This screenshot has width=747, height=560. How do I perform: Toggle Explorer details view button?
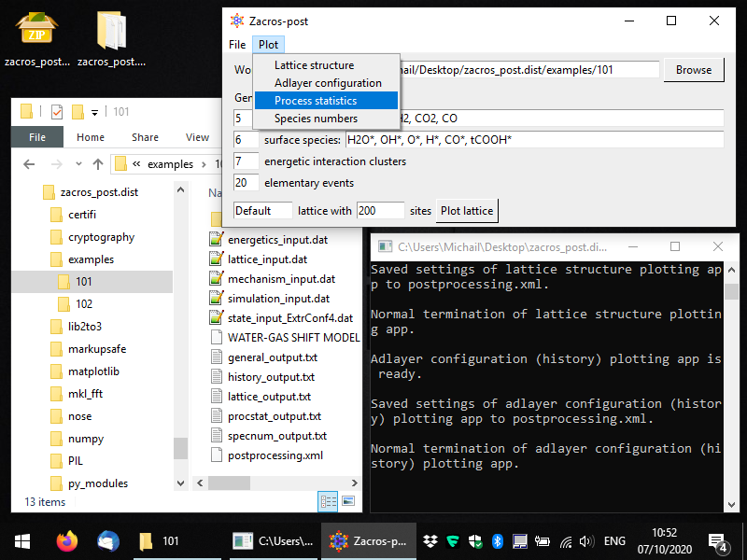pos(328,501)
